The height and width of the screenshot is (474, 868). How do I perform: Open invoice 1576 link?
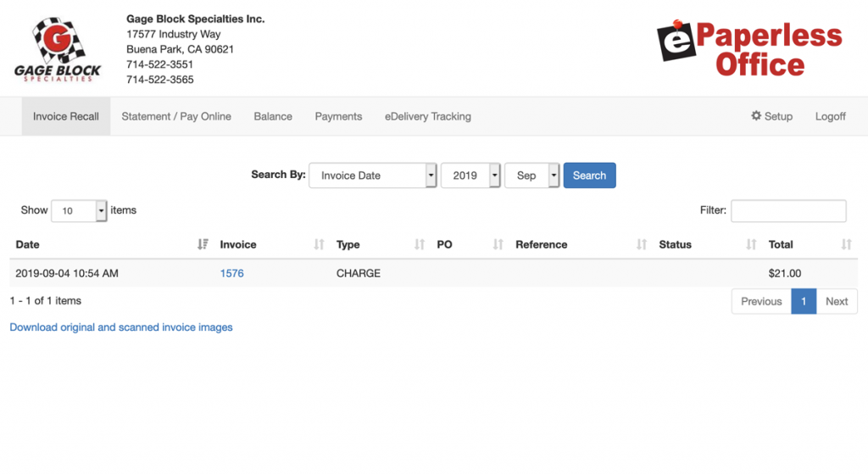[x=231, y=273]
